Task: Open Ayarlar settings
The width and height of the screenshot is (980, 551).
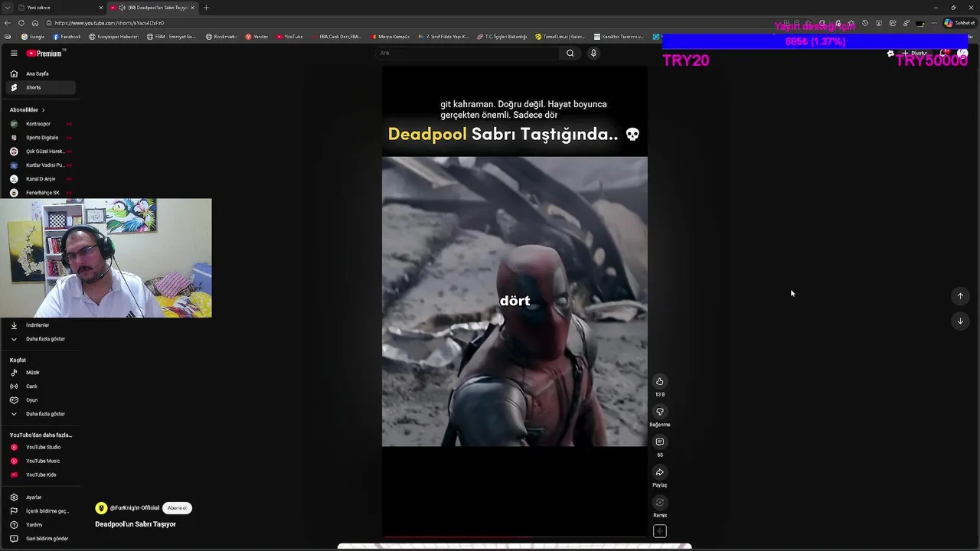Action: pos(40,497)
